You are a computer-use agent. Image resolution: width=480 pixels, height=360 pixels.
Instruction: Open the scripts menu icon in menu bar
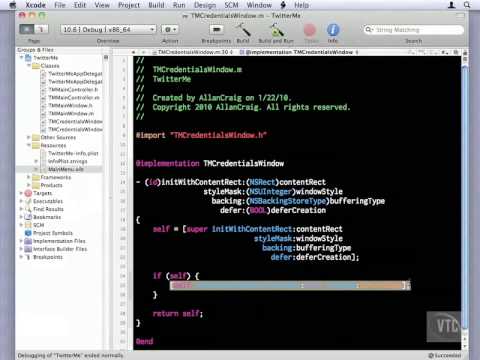tap(283, 5)
